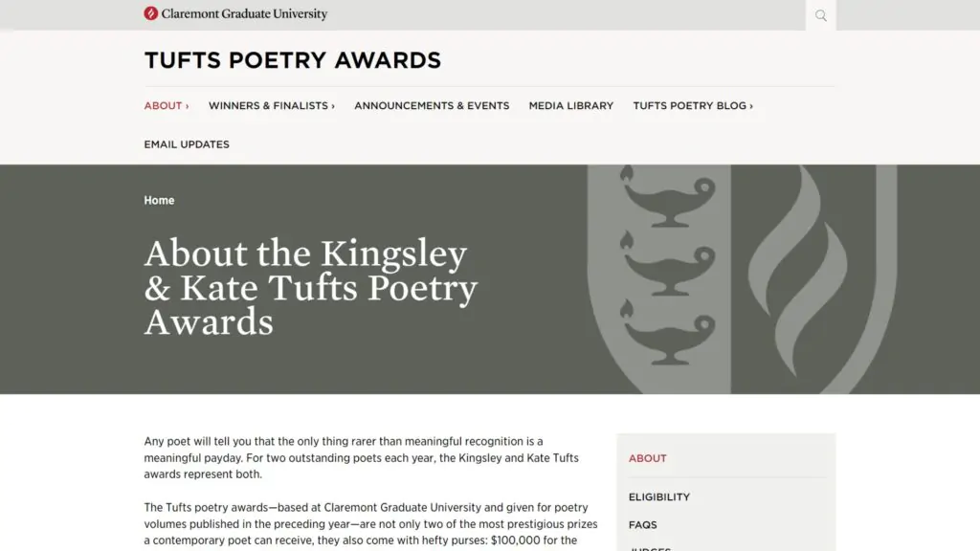Expand the ABOUT navigation menu
This screenshot has height=551, width=980.
click(167, 106)
